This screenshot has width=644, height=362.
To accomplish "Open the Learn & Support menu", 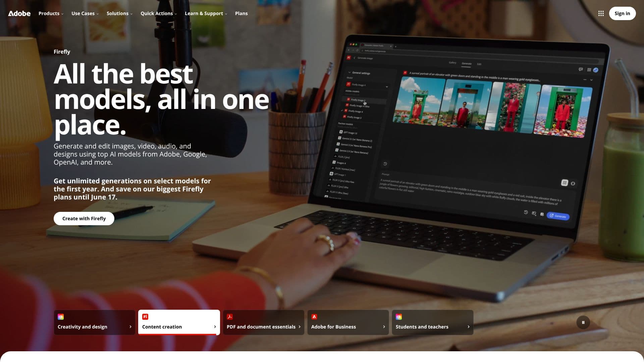I will click(x=206, y=13).
